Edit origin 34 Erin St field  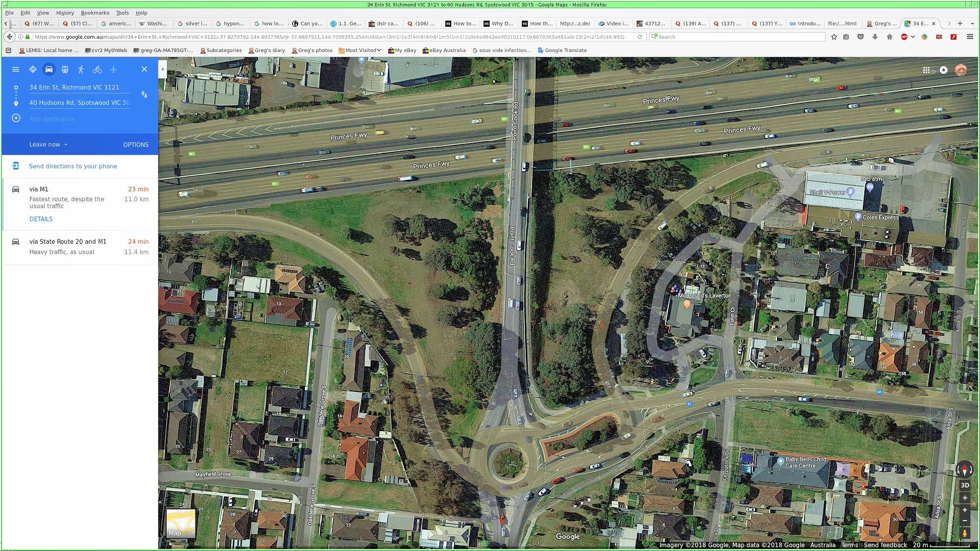[79, 87]
